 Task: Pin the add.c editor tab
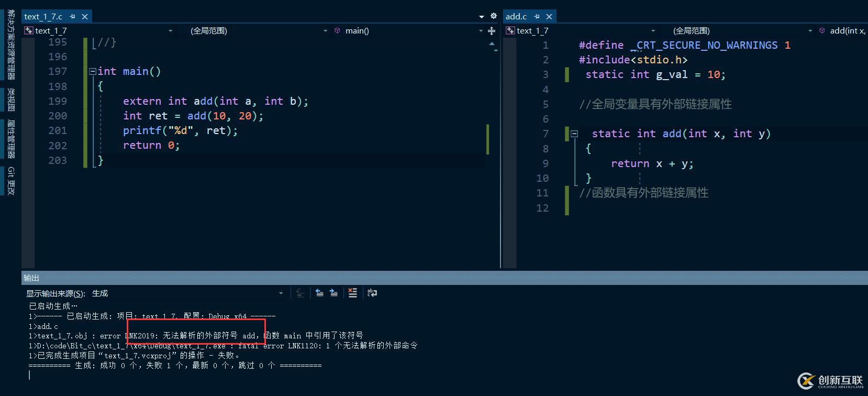coord(537,17)
